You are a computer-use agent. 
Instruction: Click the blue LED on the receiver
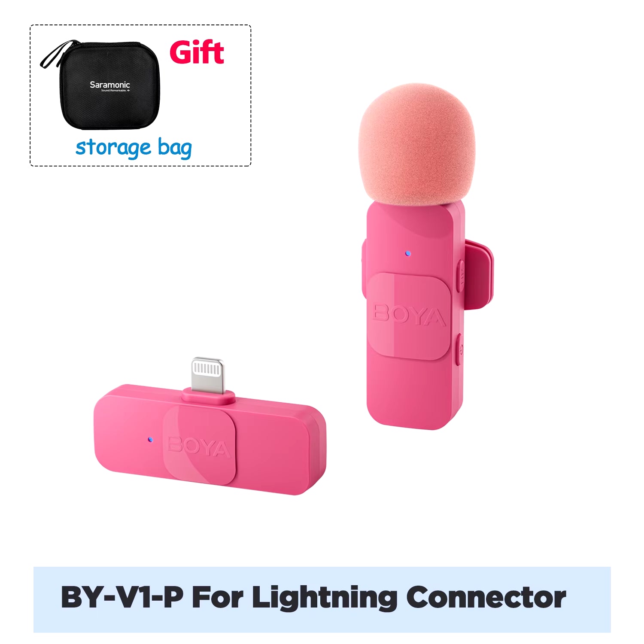(150, 440)
